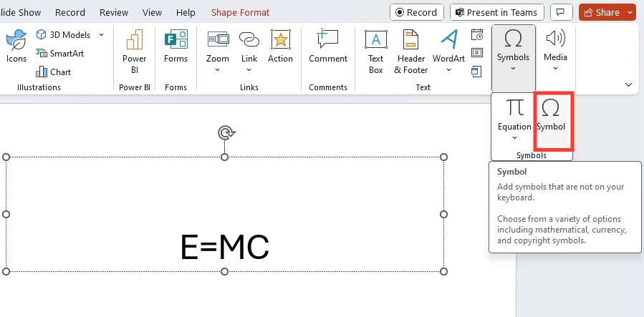Insert a Chart
644x317 pixels.
pyautogui.click(x=54, y=72)
